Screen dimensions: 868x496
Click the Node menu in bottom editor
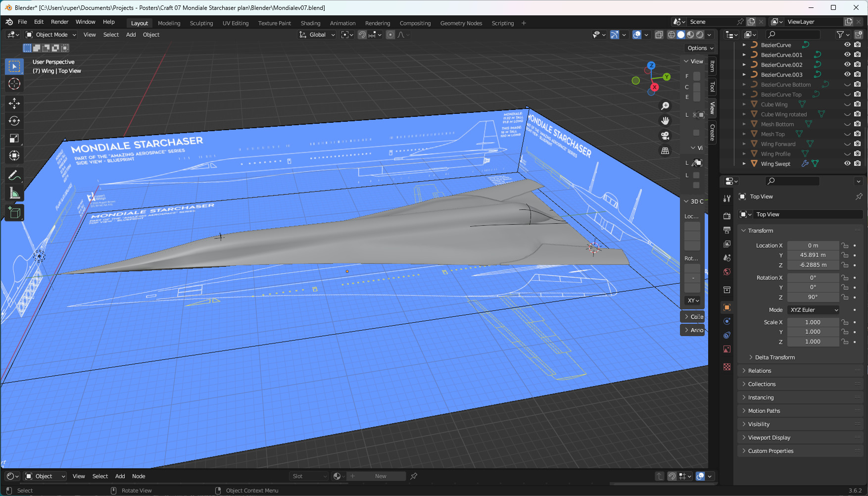click(x=139, y=476)
